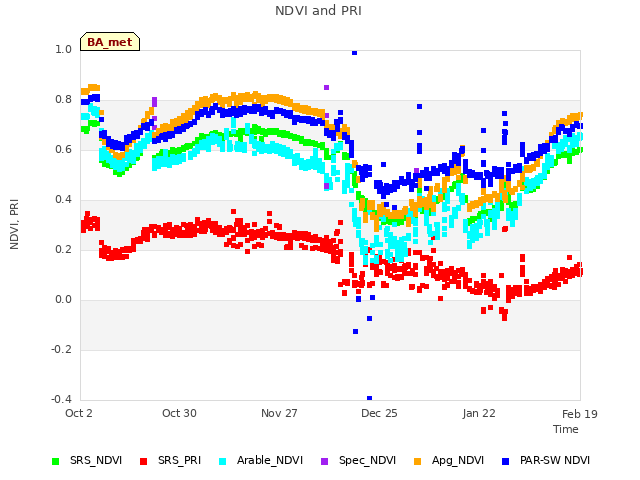
Task: Click the 'NDVI, PRI' y-axis title
Action: point(14,224)
